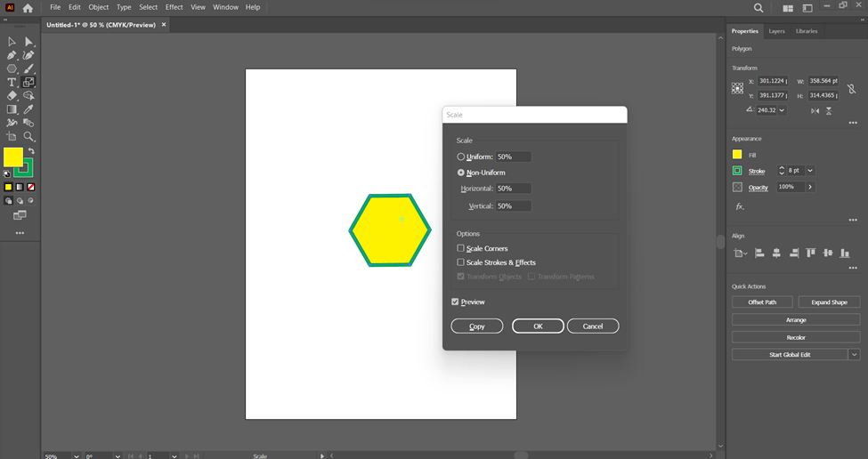Open rotate view dropdown in status bar
Image resolution: width=868 pixels, height=459 pixels.
point(118,456)
